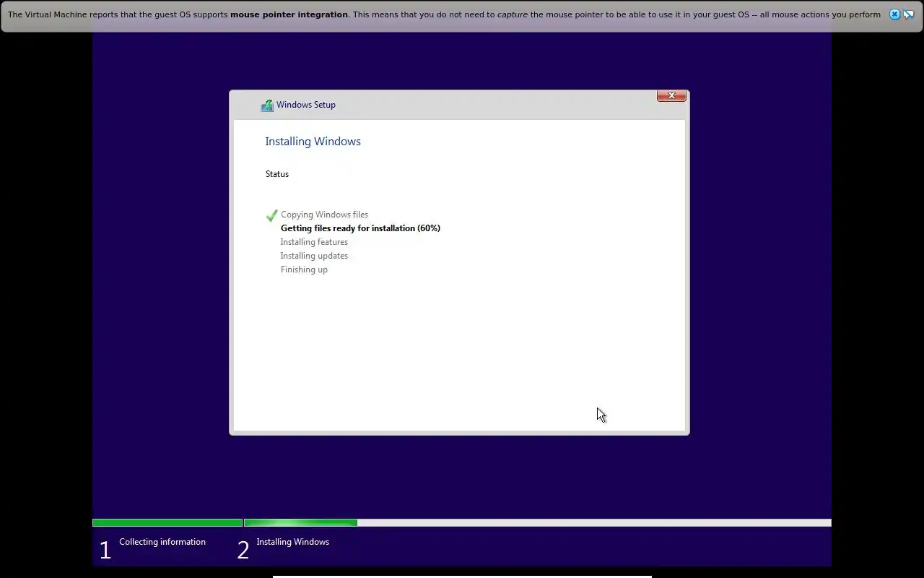Viewport: 924px width, 578px height.
Task: Click the 'mouse pointer integration' notification text
Action: tap(289, 14)
